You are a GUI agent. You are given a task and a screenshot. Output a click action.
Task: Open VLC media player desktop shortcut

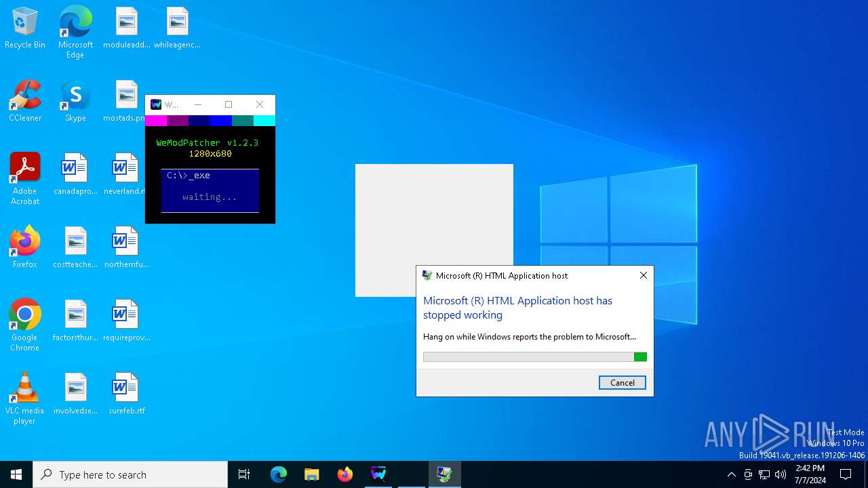(25, 399)
